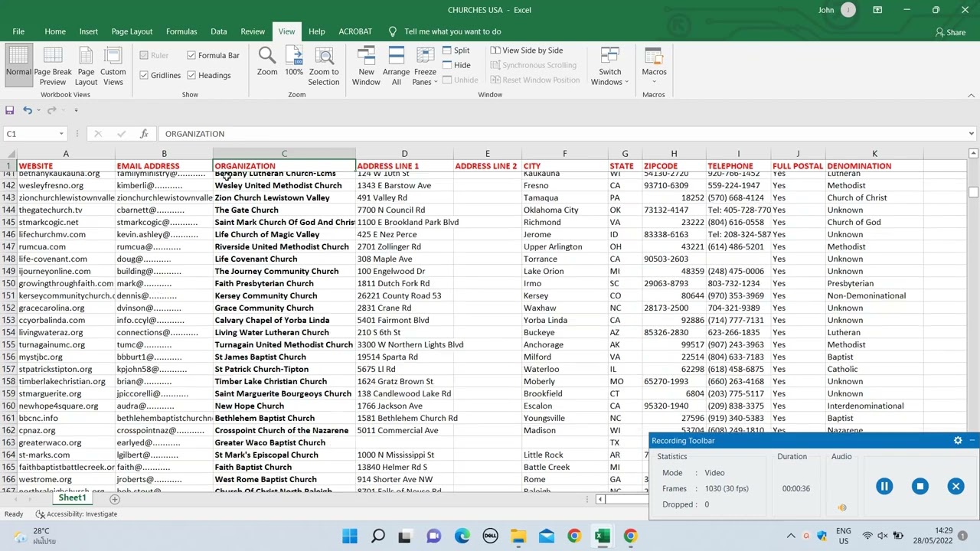Expand Freeze Panes dropdown

tap(425, 77)
